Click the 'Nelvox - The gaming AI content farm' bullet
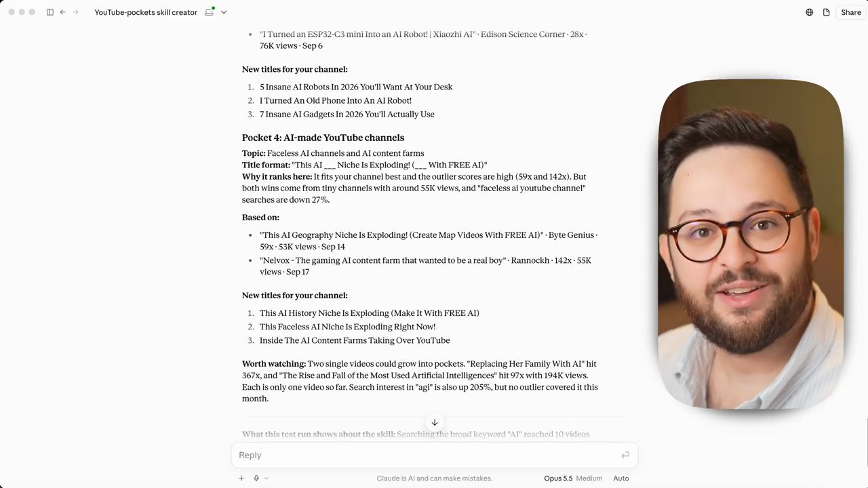This screenshot has width=868, height=488. tap(425, 266)
